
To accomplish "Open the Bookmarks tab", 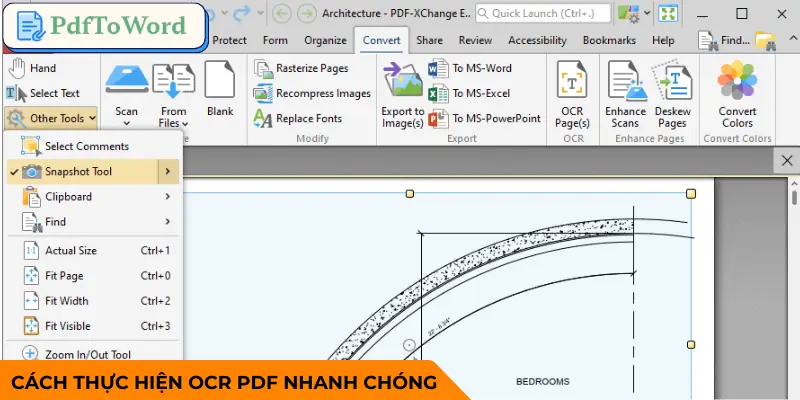I will (x=609, y=40).
